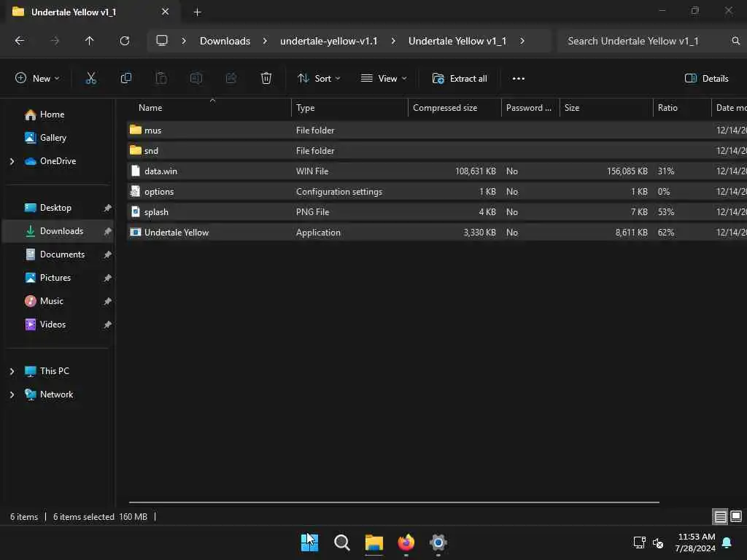The width and height of the screenshot is (747, 560).
Task: Click the network icon in system tray
Action: click(x=639, y=542)
